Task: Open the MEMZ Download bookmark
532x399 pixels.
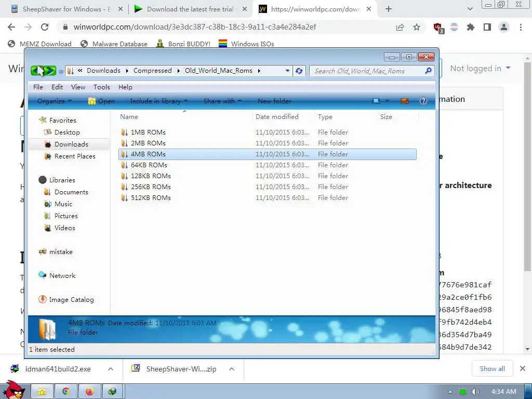Action: click(39, 44)
